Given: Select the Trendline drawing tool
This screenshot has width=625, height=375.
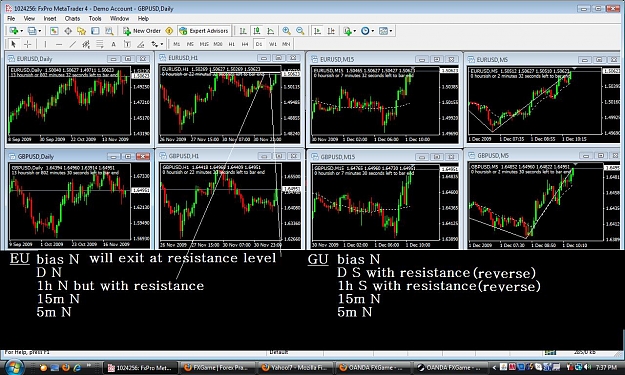Looking at the screenshot, I should [72, 44].
